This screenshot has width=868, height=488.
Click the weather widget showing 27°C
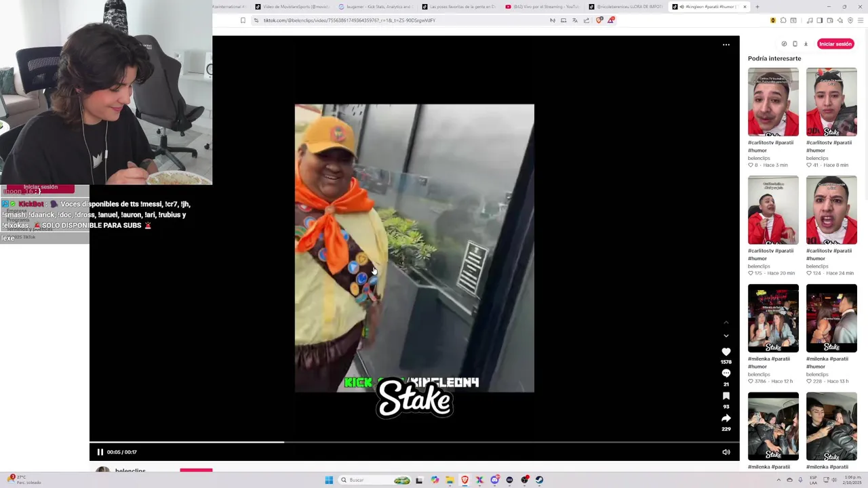click(x=24, y=480)
